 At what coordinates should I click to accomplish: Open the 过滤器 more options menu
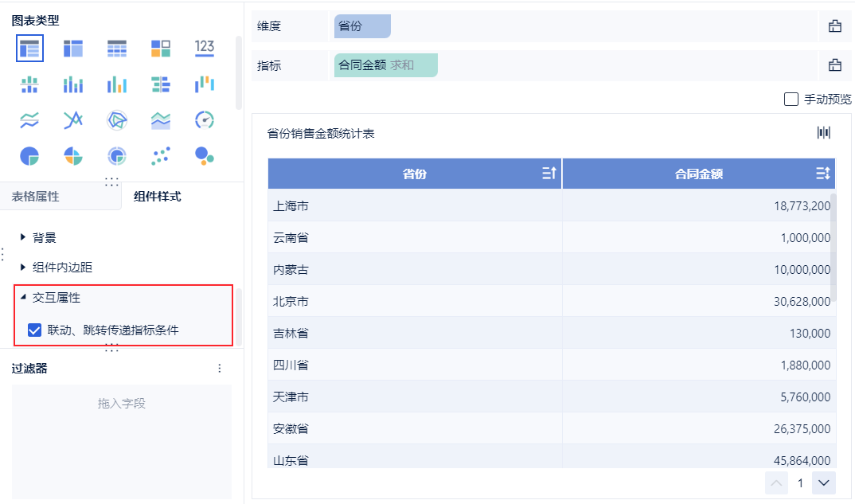coord(220,369)
